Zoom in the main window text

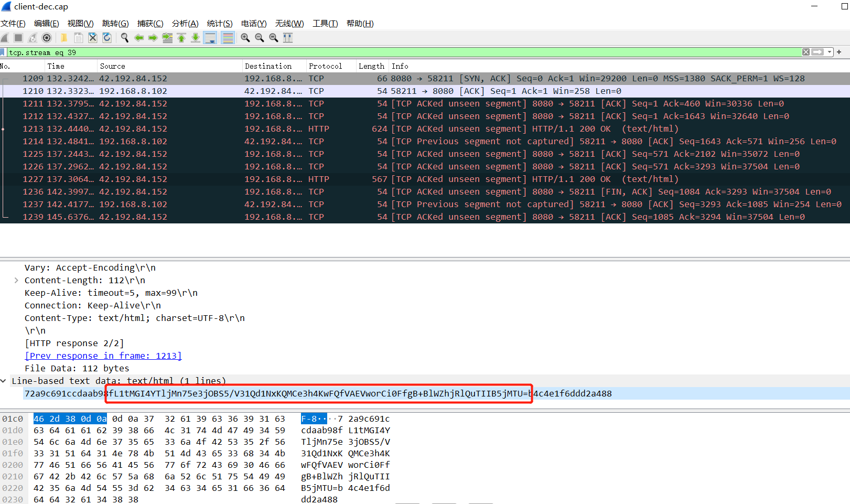[245, 38]
